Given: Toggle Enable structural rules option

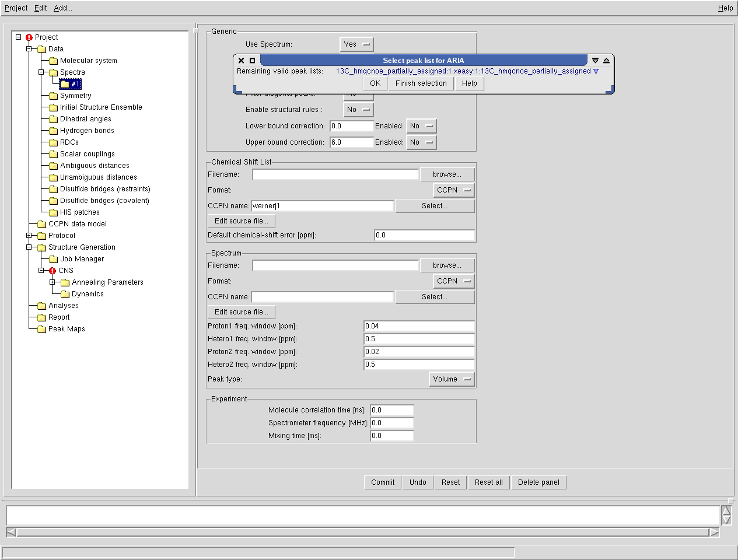Looking at the screenshot, I should [358, 110].
